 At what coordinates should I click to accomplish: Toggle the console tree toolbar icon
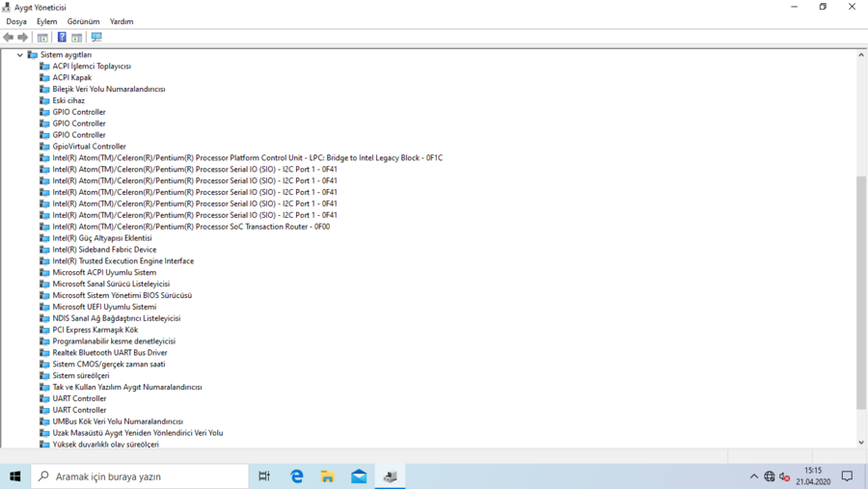(x=42, y=37)
